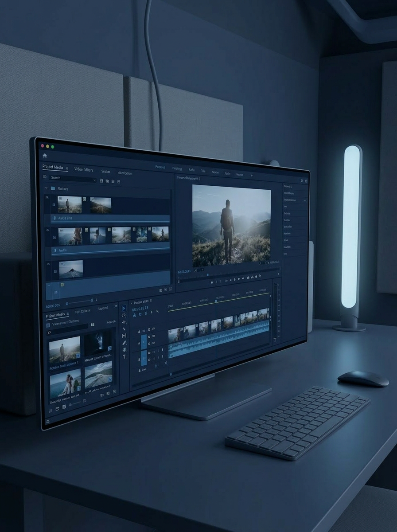Click the wrench settings icon in timeline header

point(157,312)
